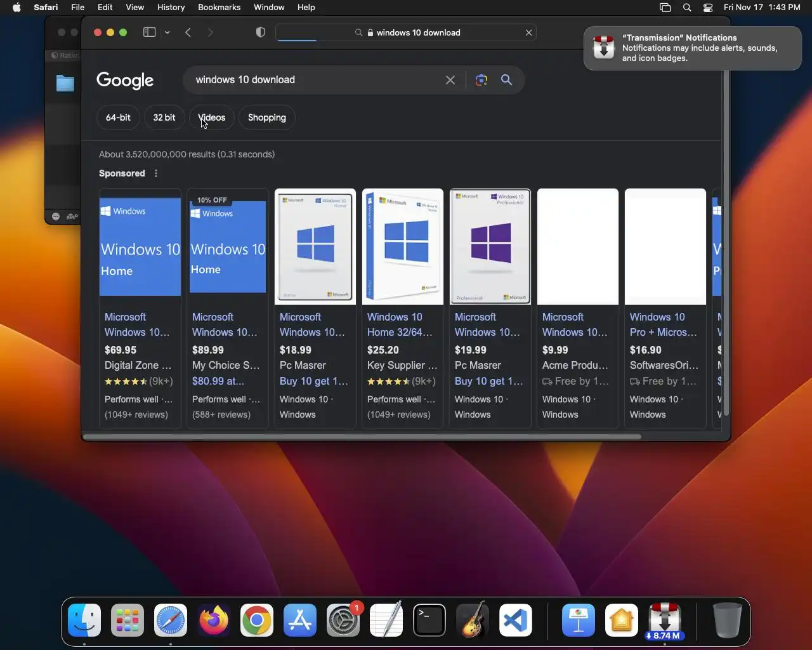Open the Windows 10 Pro + Micros... link
The image size is (812, 650).
click(x=663, y=324)
